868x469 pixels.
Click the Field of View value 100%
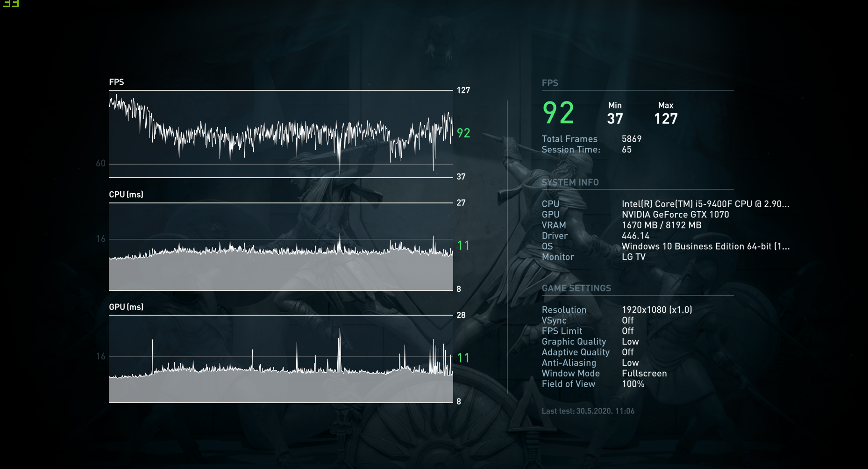[x=633, y=384]
